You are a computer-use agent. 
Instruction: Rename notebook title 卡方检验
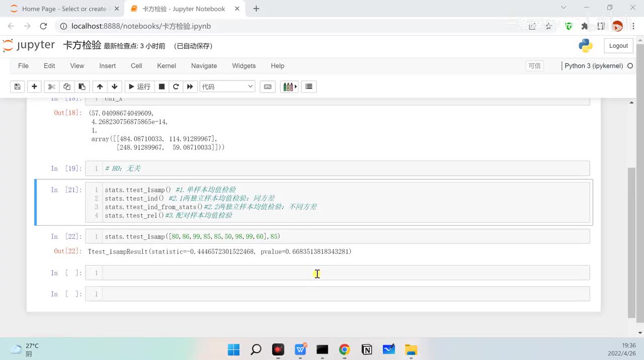pyautogui.click(x=82, y=45)
